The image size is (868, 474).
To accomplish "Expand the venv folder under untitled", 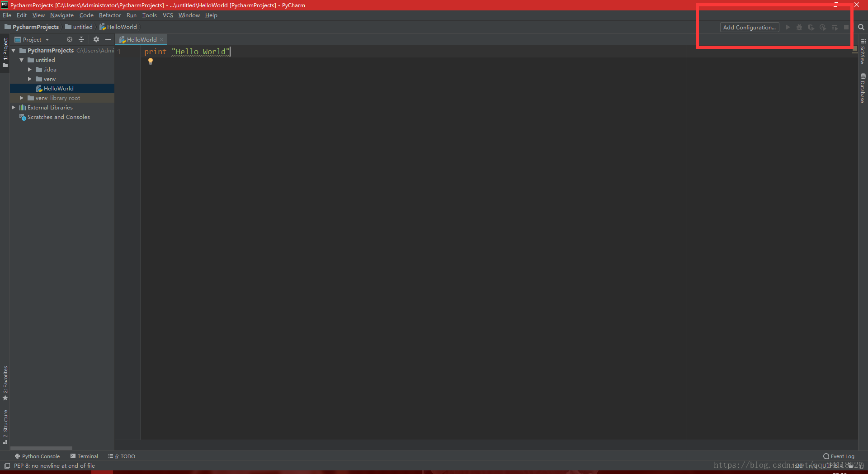I will 30,79.
